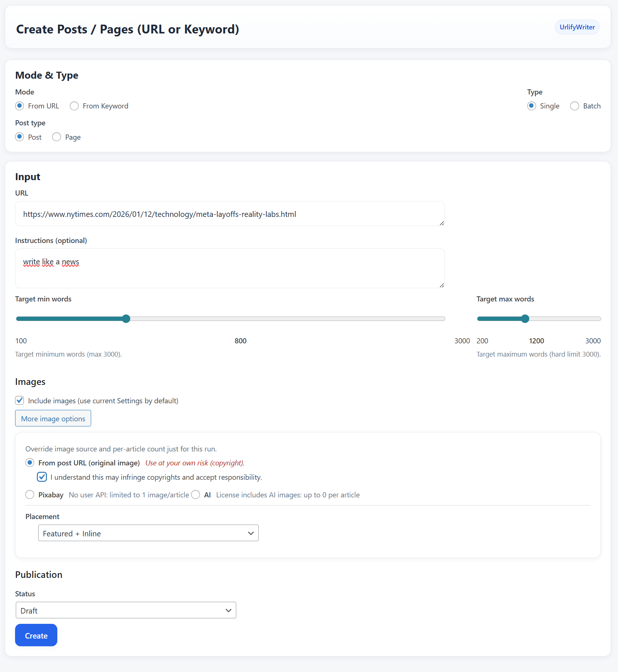The height and width of the screenshot is (672, 618).
Task: Toggle "Include images" checkbox on
Action: pos(19,400)
